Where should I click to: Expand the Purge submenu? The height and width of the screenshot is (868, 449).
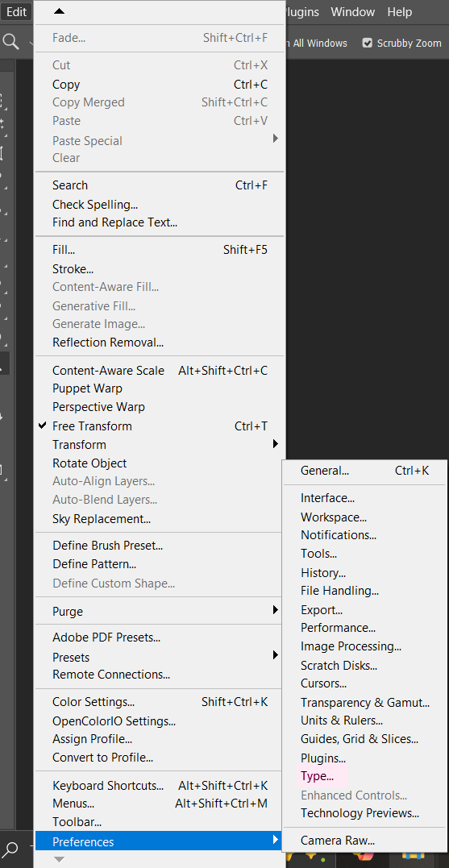point(160,611)
